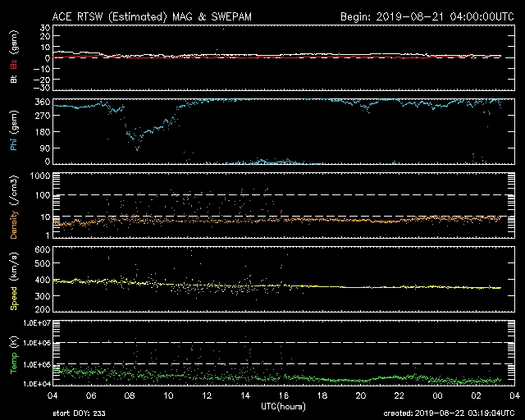Click the 08 hour tick label
Image resolution: width=525 pixels, height=420 pixels.
(130, 395)
